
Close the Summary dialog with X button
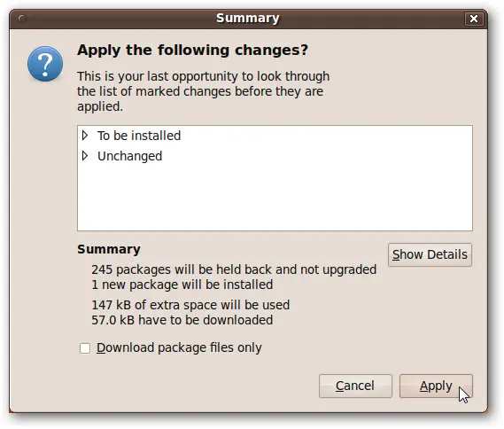474,19
